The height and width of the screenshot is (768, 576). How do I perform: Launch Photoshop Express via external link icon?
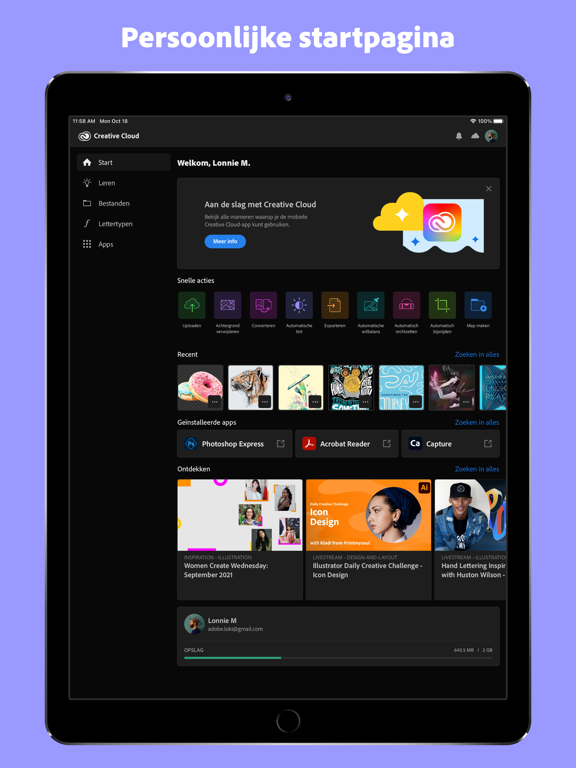click(x=281, y=443)
